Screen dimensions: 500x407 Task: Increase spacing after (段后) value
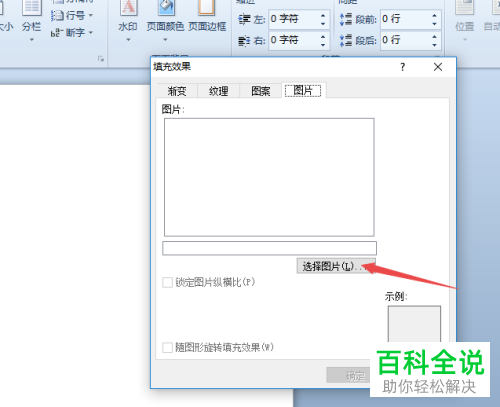[434, 36]
